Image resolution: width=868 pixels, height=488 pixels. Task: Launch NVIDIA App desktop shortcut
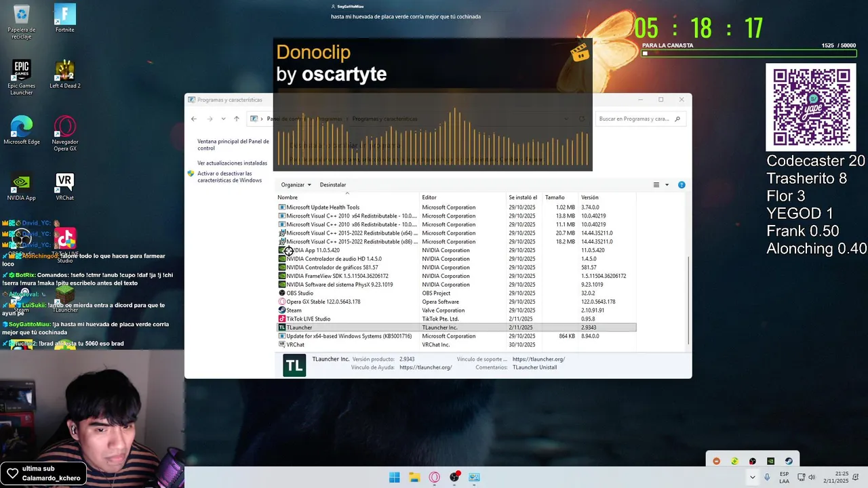click(x=21, y=186)
